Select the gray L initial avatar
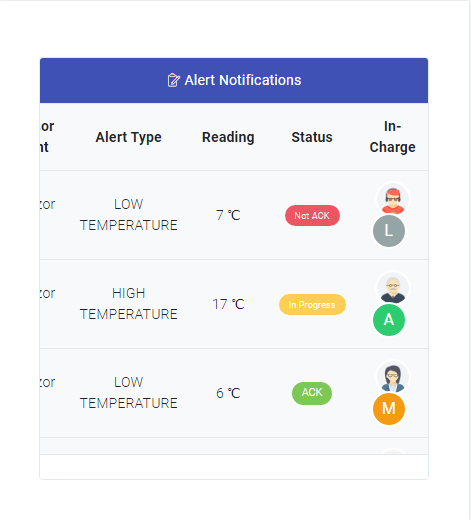The image size is (471, 520). coord(389,231)
